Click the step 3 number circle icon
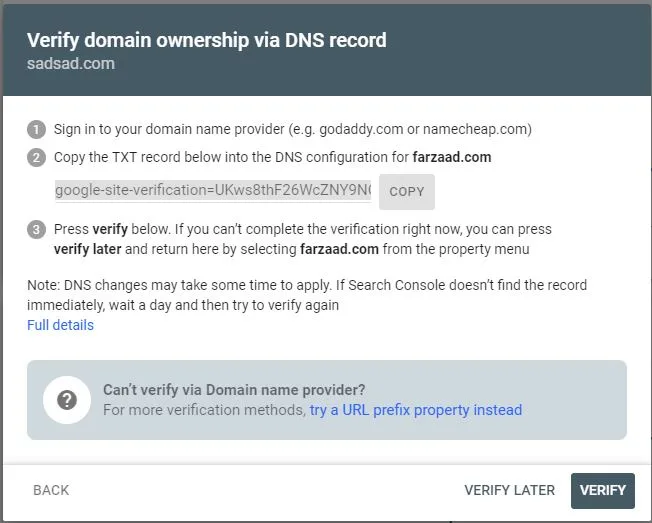The height and width of the screenshot is (523, 652). click(36, 229)
